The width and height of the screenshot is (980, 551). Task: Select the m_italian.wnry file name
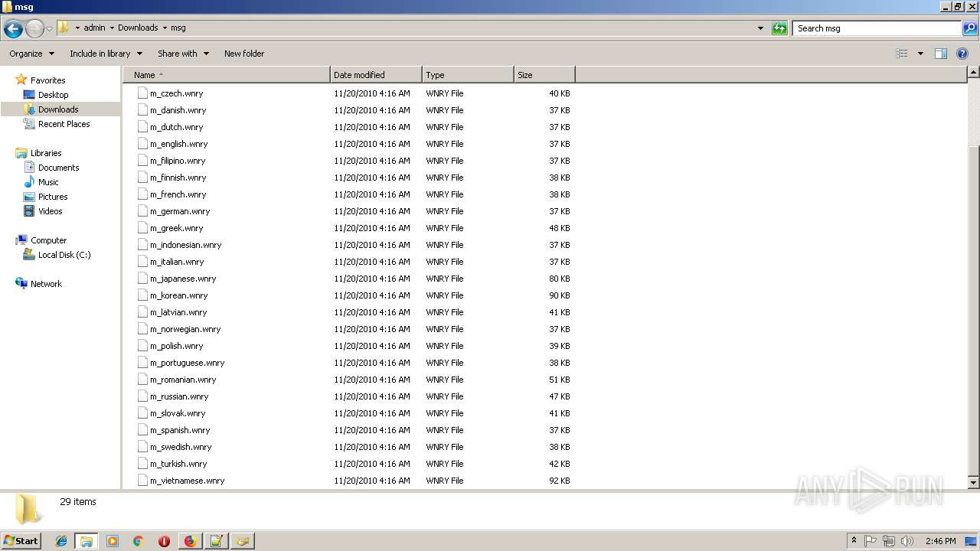pos(177,262)
